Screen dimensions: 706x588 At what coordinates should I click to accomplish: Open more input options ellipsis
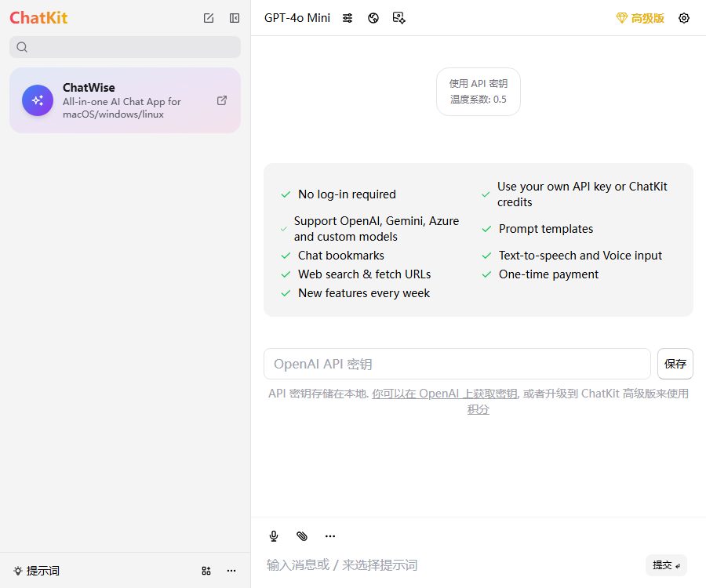tap(330, 535)
